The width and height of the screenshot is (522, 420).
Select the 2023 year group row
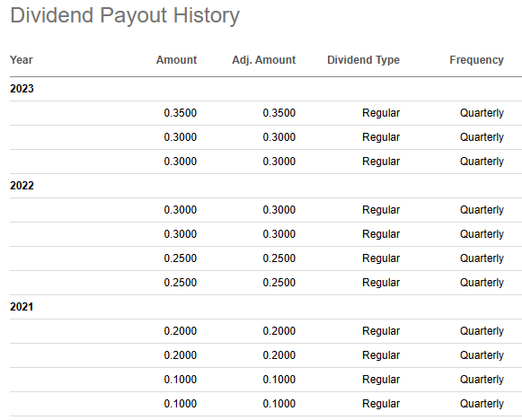pos(266,89)
